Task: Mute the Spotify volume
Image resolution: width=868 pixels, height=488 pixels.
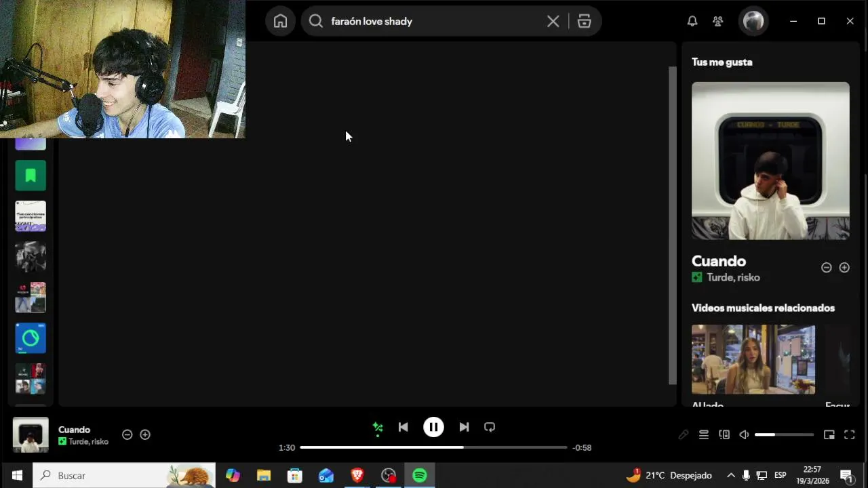Action: pos(744,435)
